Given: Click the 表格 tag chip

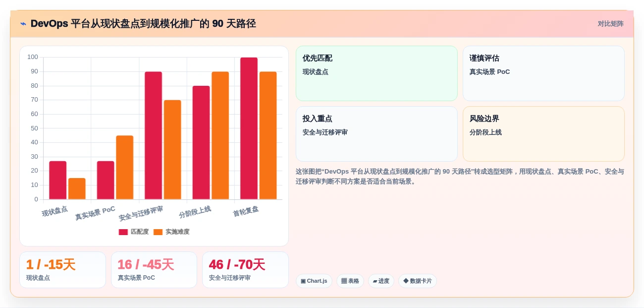Looking at the screenshot, I should 350,281.
